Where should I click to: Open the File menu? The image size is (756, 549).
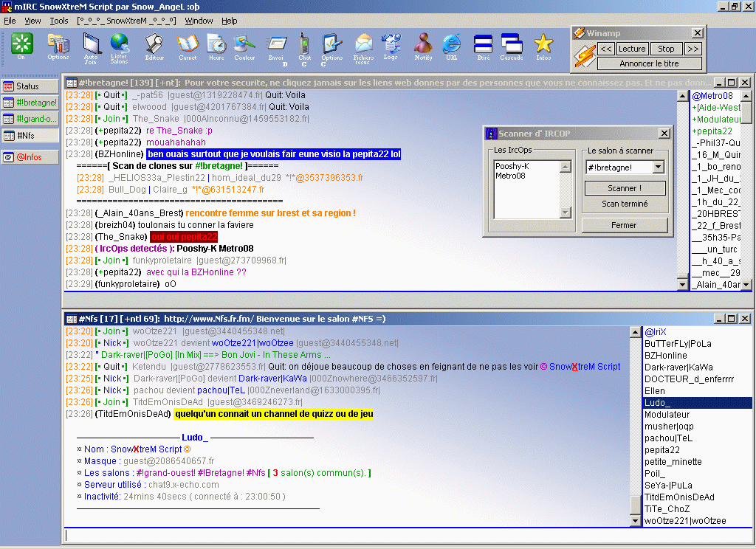[x=10, y=21]
